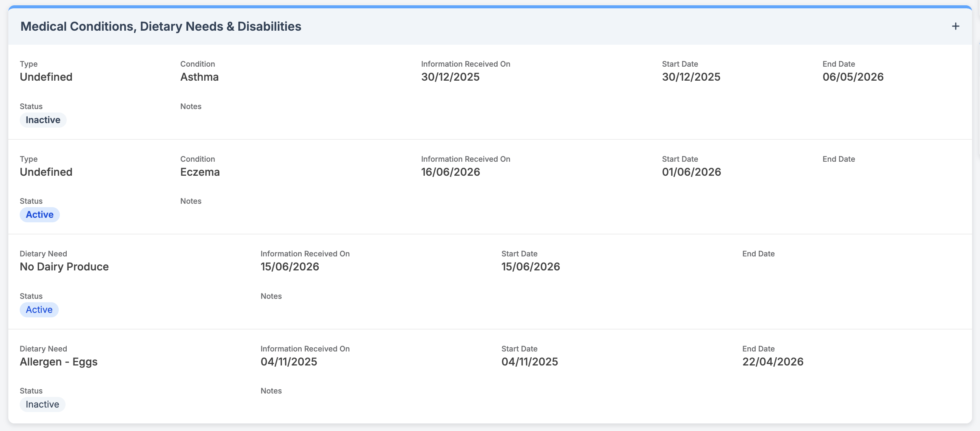Click the Undefined type in the Asthma row
This screenshot has height=431, width=980.
point(46,77)
